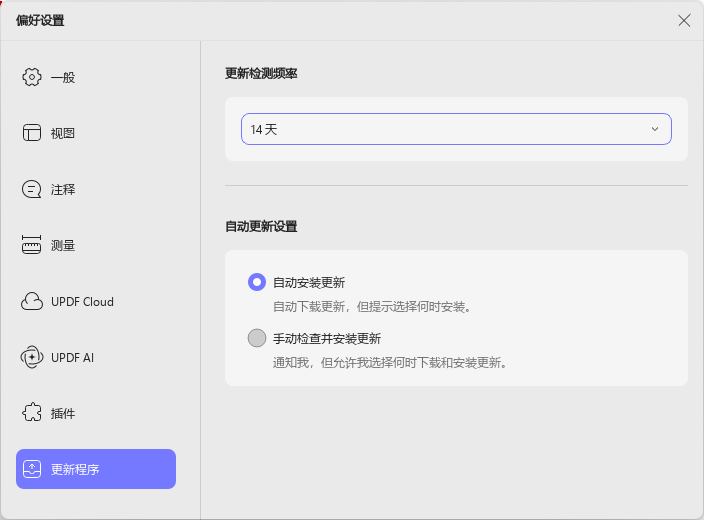Click the 自动安装更新 label text
This screenshot has height=520, width=704.
[309, 283]
